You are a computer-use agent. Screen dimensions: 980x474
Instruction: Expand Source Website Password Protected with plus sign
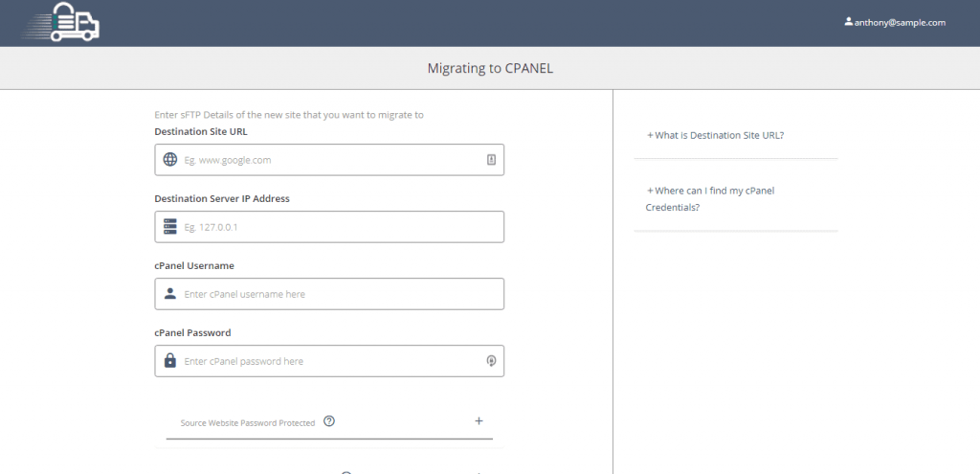click(479, 421)
